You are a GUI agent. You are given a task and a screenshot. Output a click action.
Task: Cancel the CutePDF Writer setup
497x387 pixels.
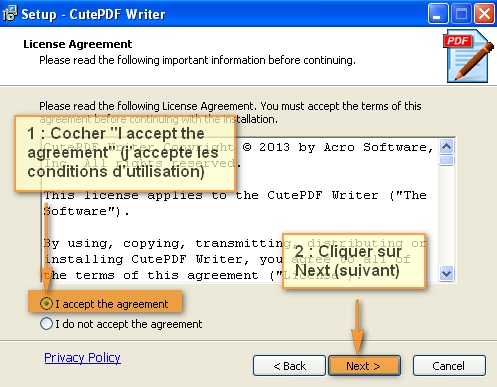pyautogui.click(x=449, y=366)
